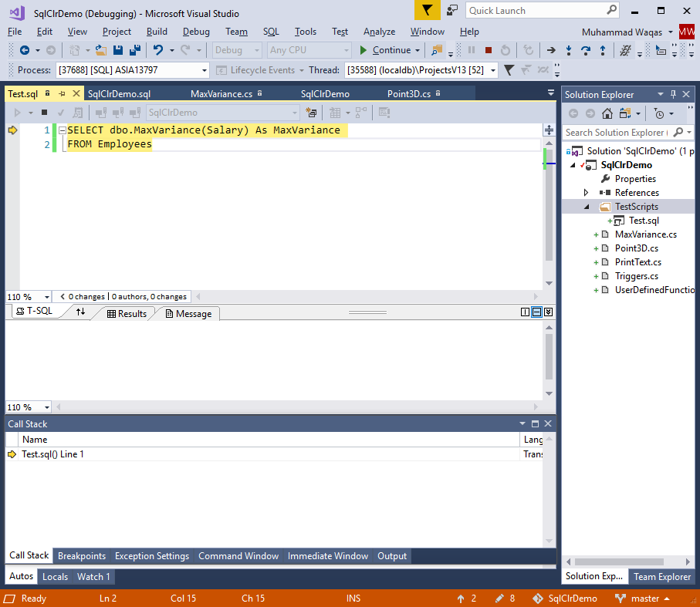This screenshot has width=700, height=607.
Task: Close the Test.sql tab
Action: coord(76,93)
